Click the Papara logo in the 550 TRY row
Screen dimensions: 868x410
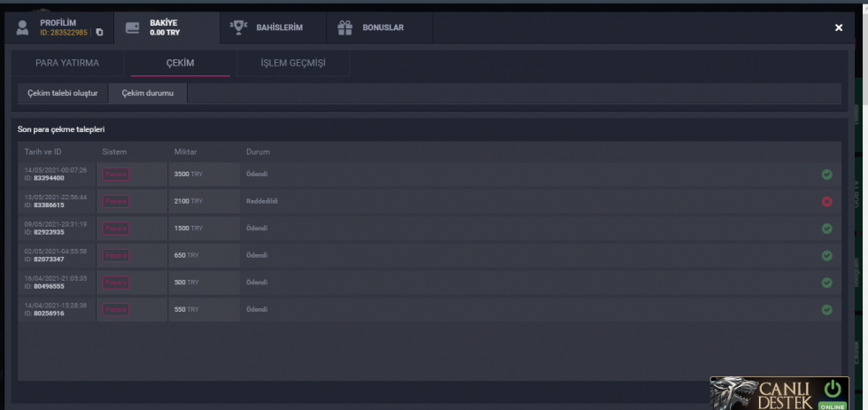pos(116,310)
